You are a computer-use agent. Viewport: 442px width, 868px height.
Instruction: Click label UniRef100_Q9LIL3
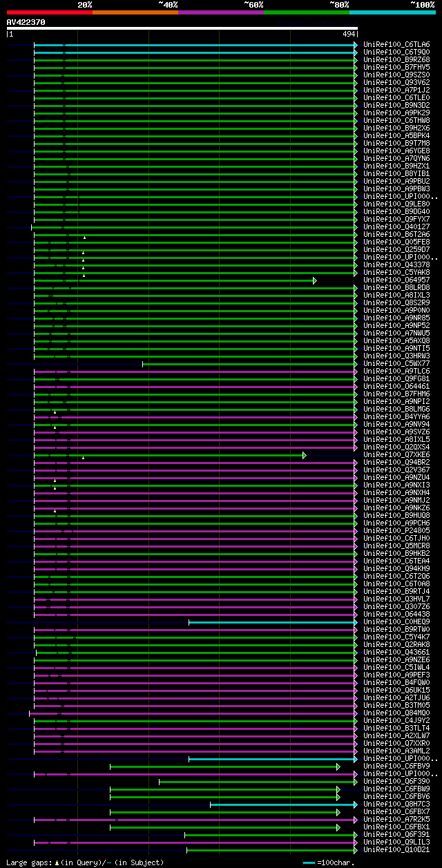(x=396, y=842)
